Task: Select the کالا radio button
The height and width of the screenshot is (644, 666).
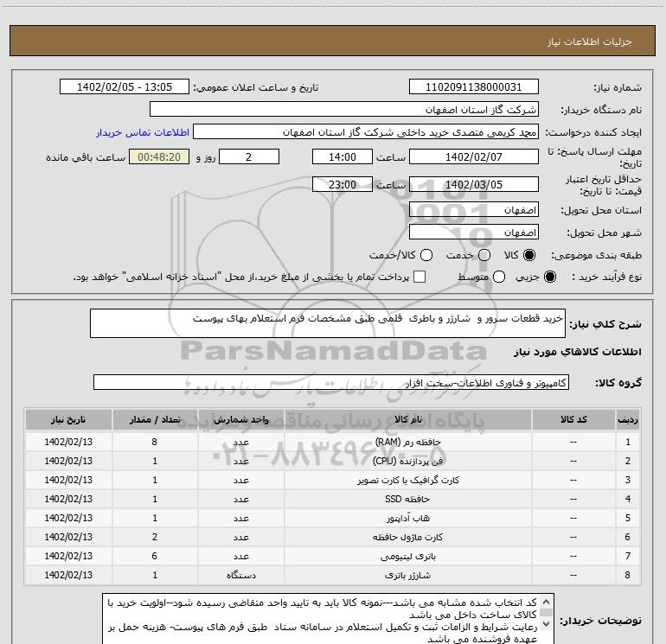Action: 529,255
